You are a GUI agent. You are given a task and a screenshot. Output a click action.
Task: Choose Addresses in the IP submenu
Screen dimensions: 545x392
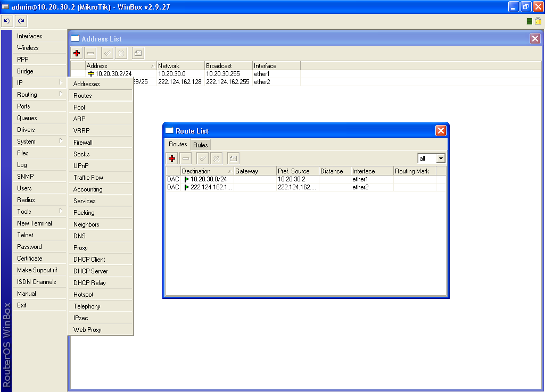(x=101, y=84)
